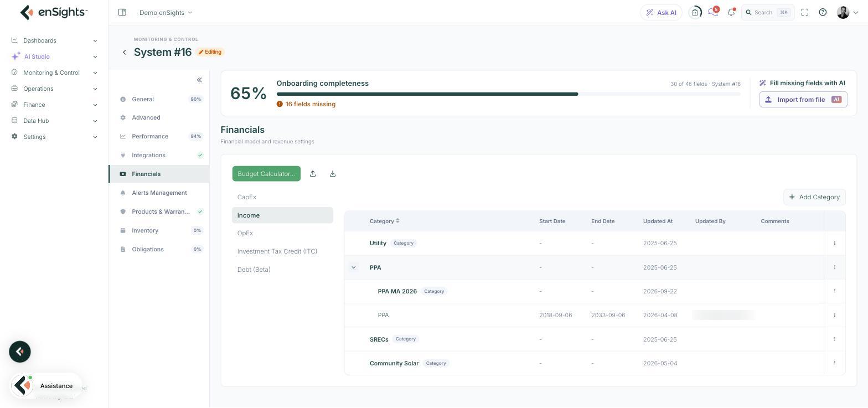Open the help question mark icon

[x=823, y=12]
